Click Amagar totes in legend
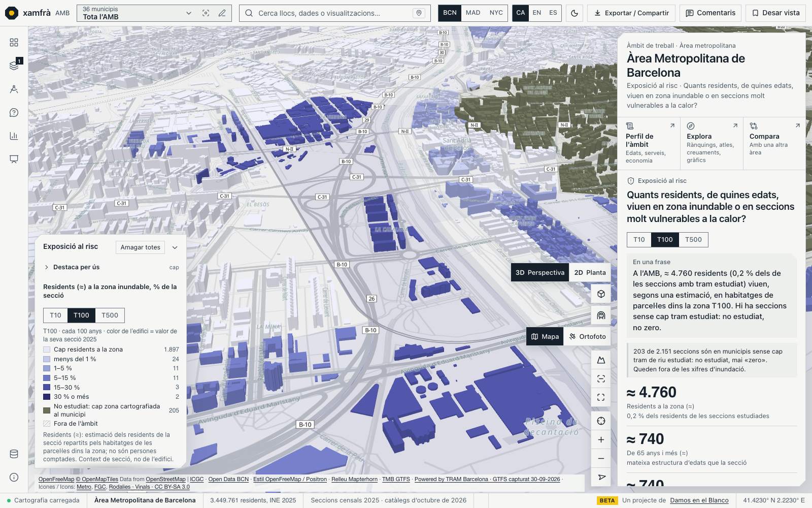Viewport: 812px width, 508px height. (x=140, y=247)
